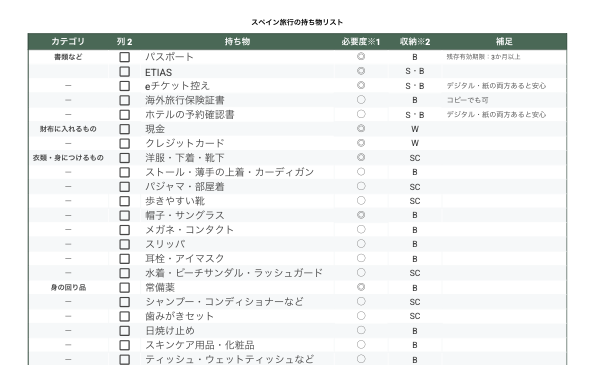Select the 補足 column header
This screenshot has width=595, height=365.
tap(504, 41)
